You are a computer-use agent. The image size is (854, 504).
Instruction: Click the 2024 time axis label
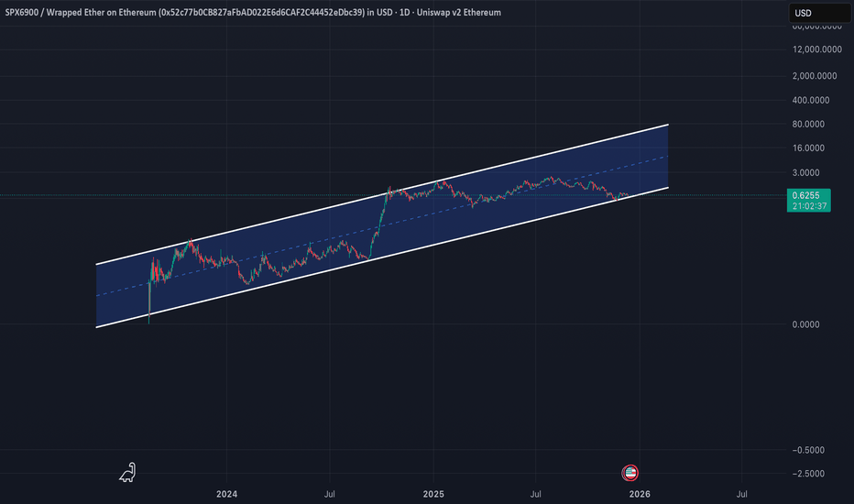click(226, 494)
